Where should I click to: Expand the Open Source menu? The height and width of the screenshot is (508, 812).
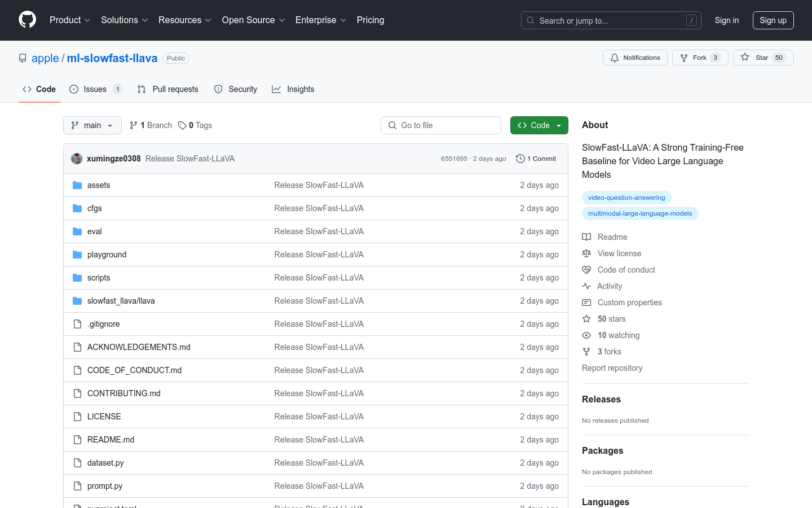[254, 20]
